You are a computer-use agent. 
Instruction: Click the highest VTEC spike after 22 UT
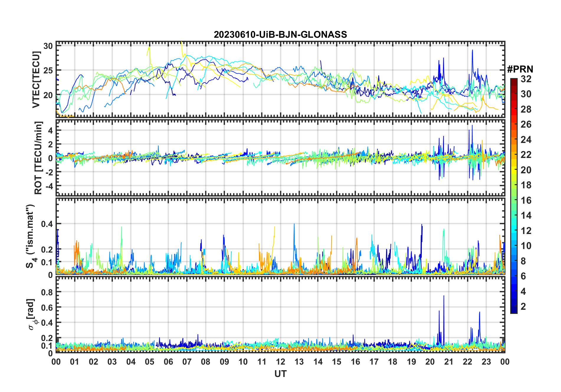point(472,50)
